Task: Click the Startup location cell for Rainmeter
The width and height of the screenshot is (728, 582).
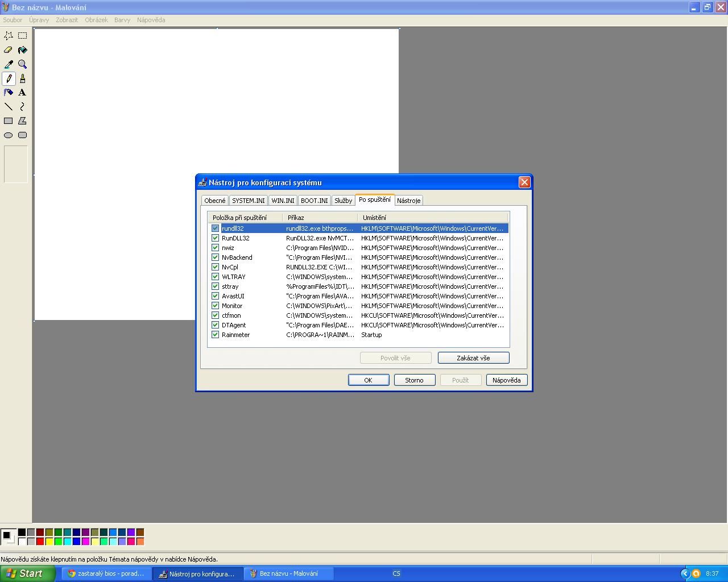Action: 372,335
